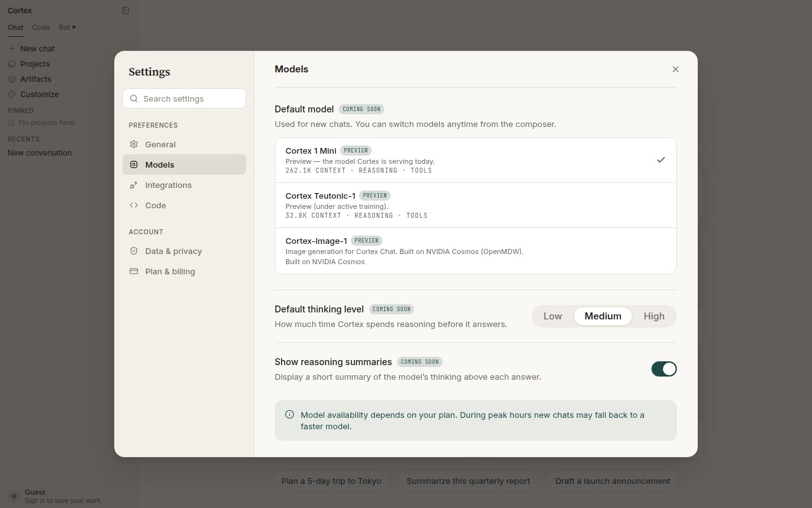The image size is (812, 508).
Task: Choose Summarize this quarterly report suggestion
Action: point(468,481)
